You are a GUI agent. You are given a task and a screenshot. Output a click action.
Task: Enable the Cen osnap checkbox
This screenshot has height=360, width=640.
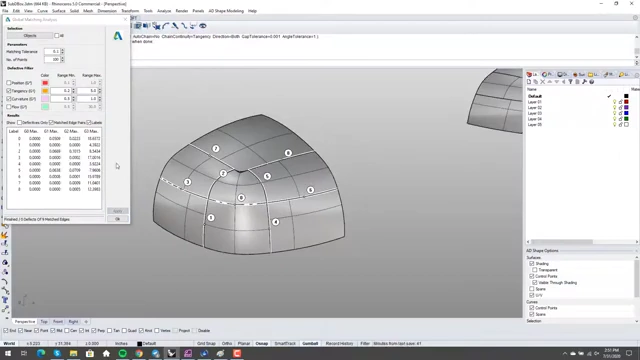(67, 331)
